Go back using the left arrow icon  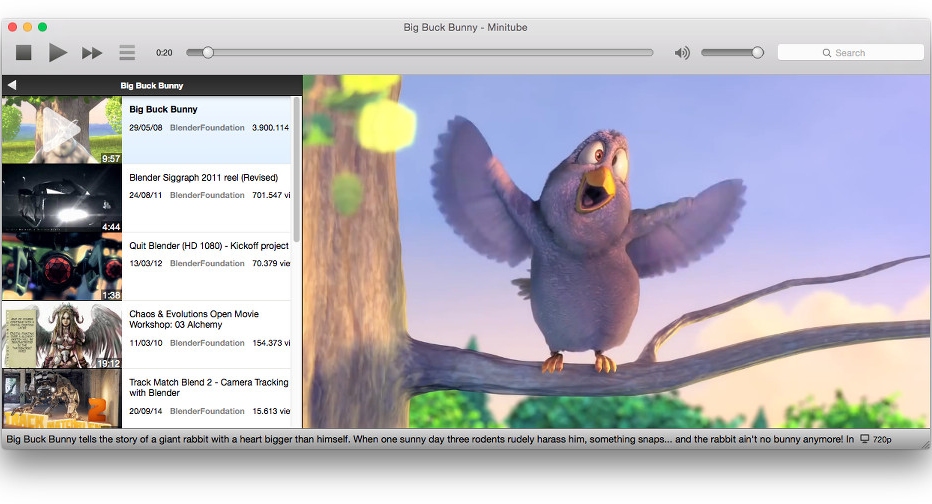12,85
